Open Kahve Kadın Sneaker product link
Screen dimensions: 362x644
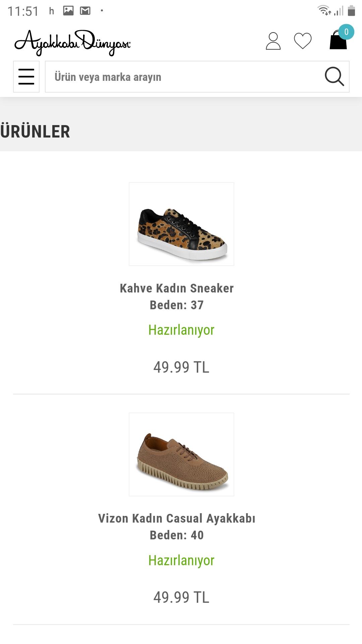177,288
